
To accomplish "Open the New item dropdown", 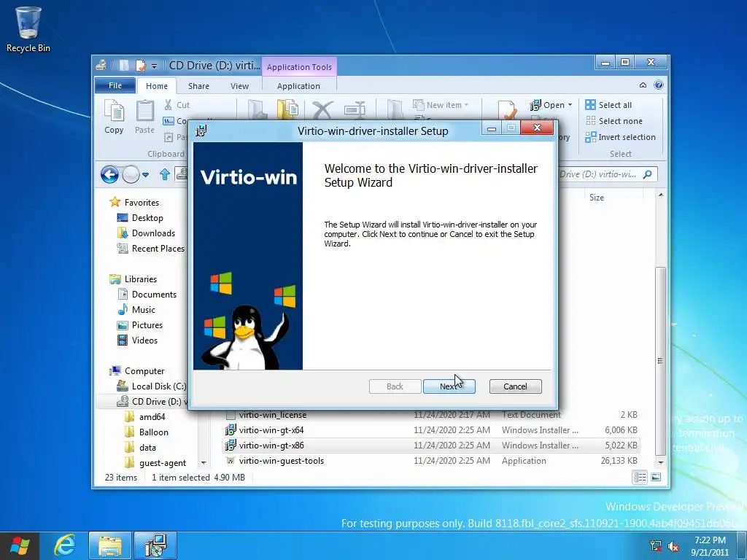I will [x=441, y=105].
